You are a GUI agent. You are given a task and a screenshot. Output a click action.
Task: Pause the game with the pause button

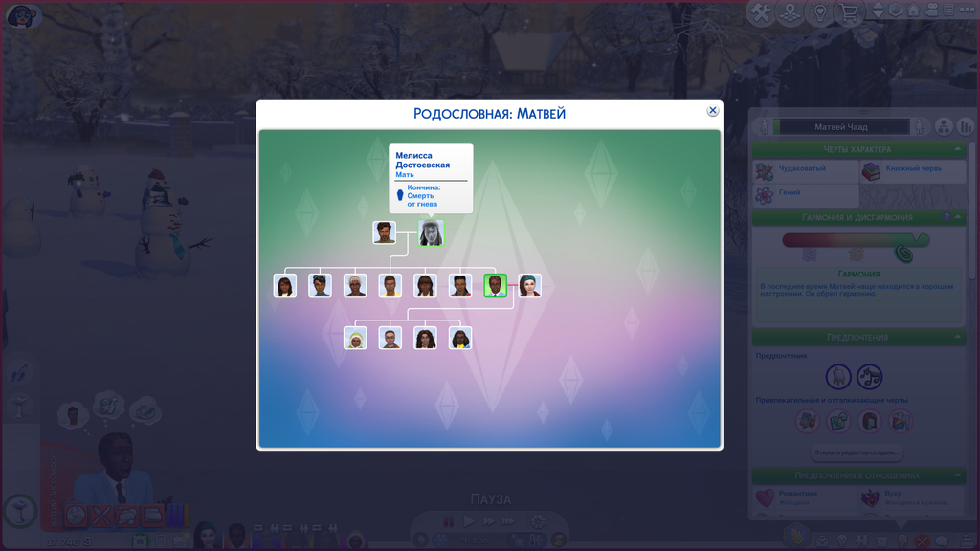click(448, 521)
